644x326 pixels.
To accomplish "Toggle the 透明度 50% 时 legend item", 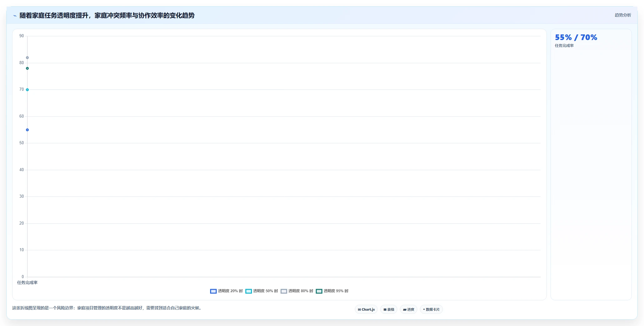I will [x=262, y=291].
